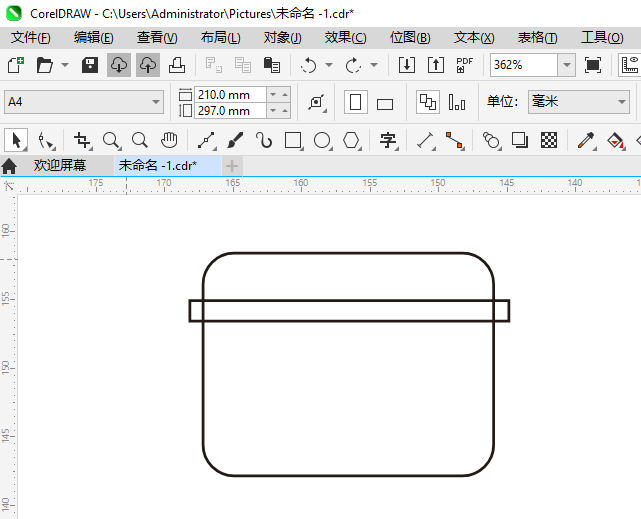Screen dimensions: 641x519
Task: Select landscape page orientation
Action: click(385, 104)
